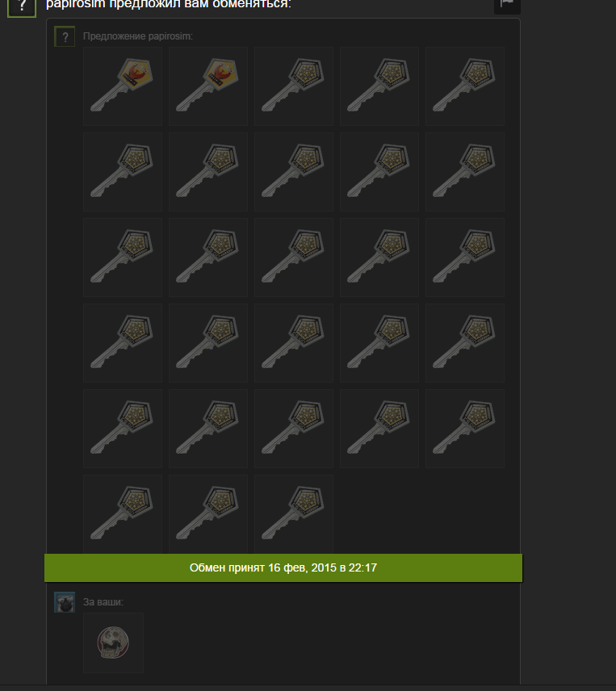The height and width of the screenshot is (691, 616).
Task: Open papirosim's question-mark avatar at top left
Action: click(22, 7)
